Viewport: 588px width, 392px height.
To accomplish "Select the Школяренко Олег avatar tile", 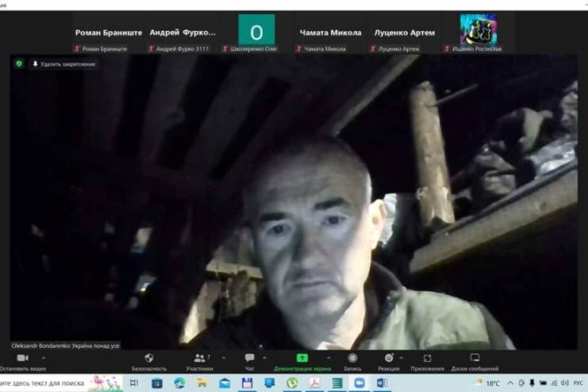I will click(x=256, y=32).
